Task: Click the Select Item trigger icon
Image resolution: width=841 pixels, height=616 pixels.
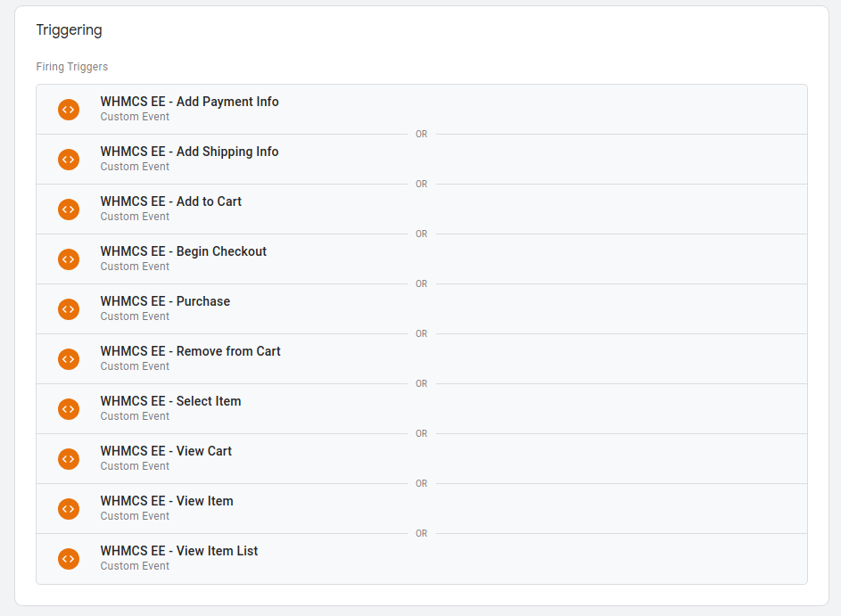Action: [x=69, y=408]
